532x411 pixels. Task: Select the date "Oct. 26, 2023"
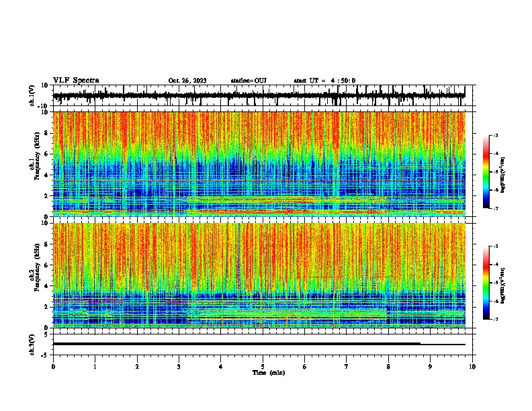(187, 81)
